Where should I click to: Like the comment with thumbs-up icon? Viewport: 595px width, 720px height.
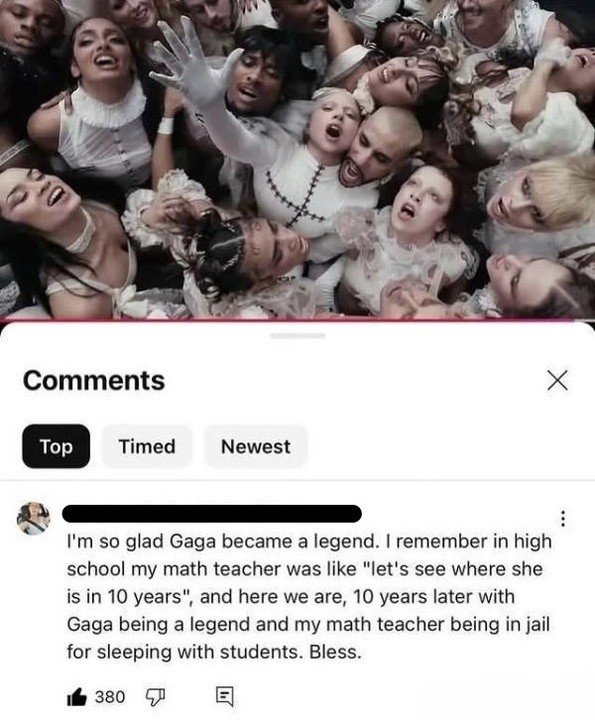77,697
